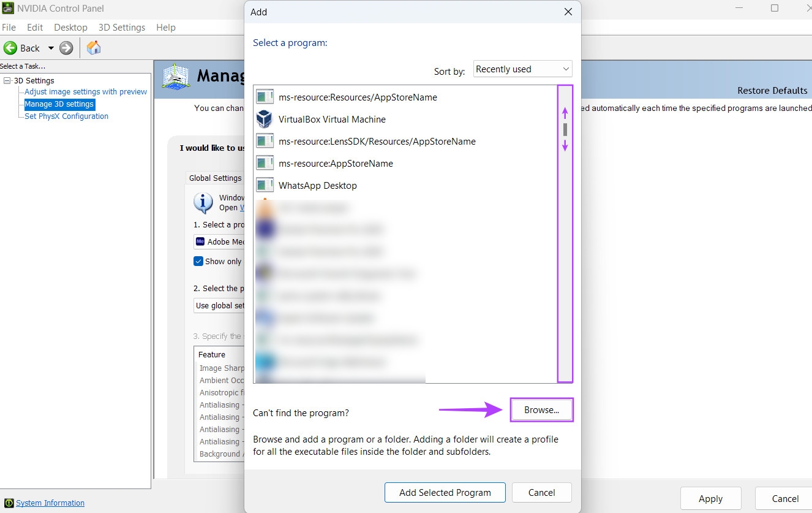Open the Back history dropdown arrow
The width and height of the screenshot is (812, 513).
click(51, 48)
